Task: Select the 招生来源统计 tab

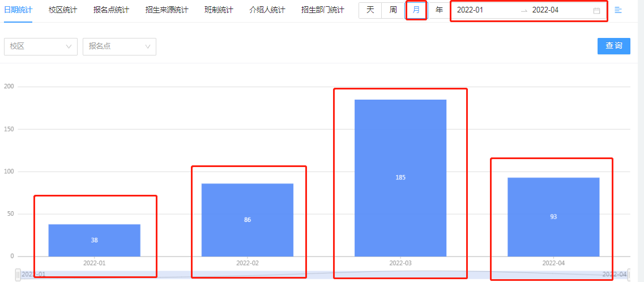Action: [167, 10]
